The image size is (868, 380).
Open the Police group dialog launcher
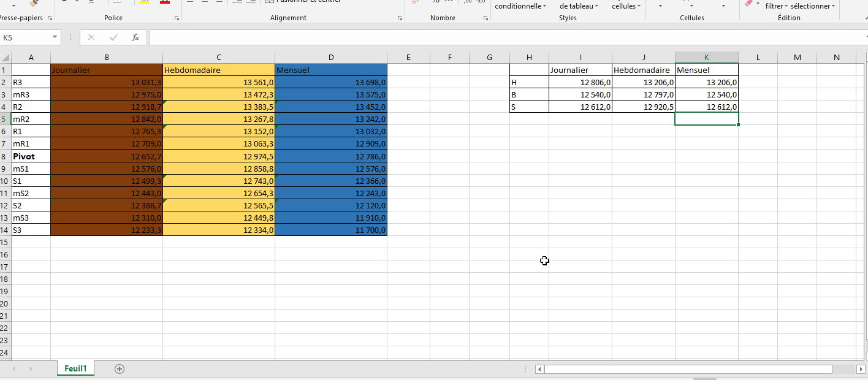tap(177, 18)
